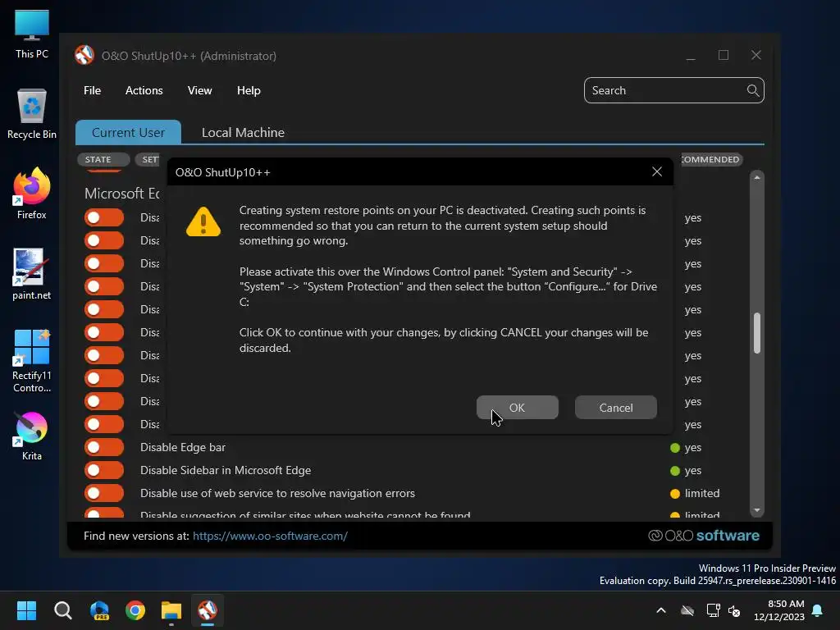Open the Recycle Bin desktop icon

coord(32,114)
